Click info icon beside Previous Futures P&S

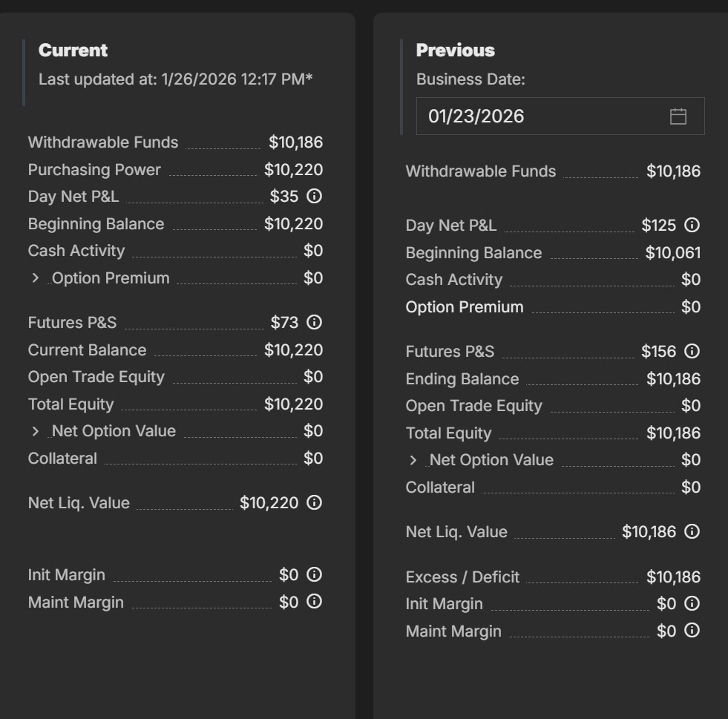(x=692, y=352)
